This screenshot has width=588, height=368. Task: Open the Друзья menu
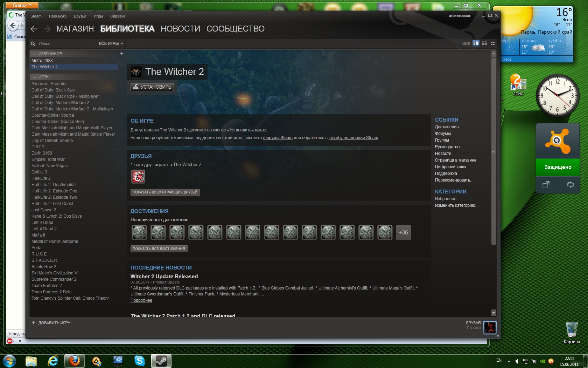click(x=80, y=16)
